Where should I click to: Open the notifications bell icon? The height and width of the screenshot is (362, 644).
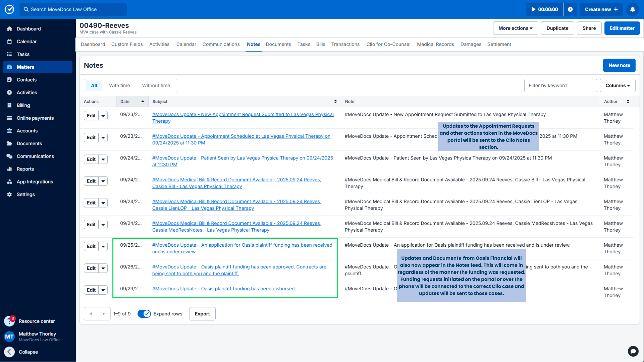[632, 9]
